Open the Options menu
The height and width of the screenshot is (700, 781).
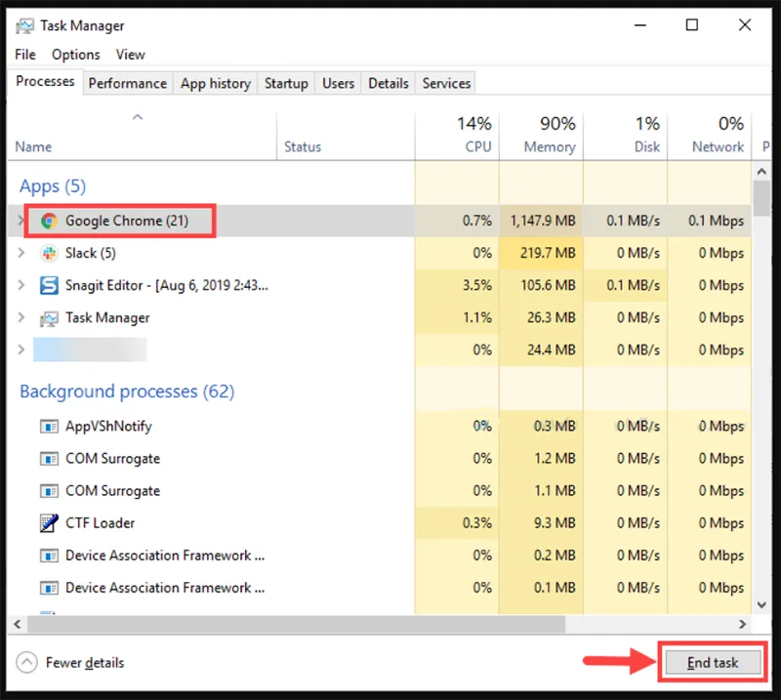75,55
